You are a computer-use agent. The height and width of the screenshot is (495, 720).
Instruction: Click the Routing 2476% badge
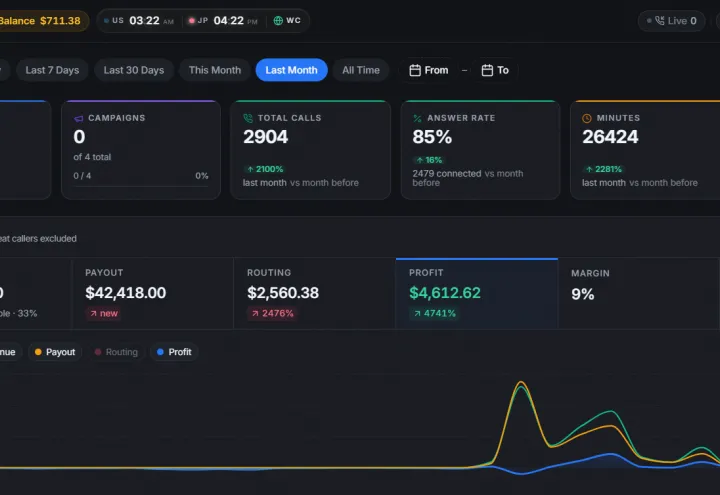pyautogui.click(x=272, y=314)
